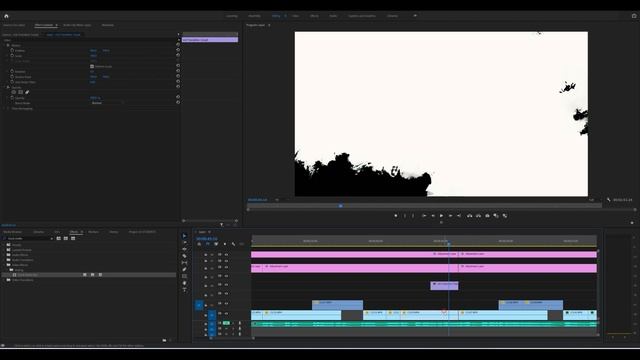
Task: Toggle Position animation stopwatch
Action: 12,50
